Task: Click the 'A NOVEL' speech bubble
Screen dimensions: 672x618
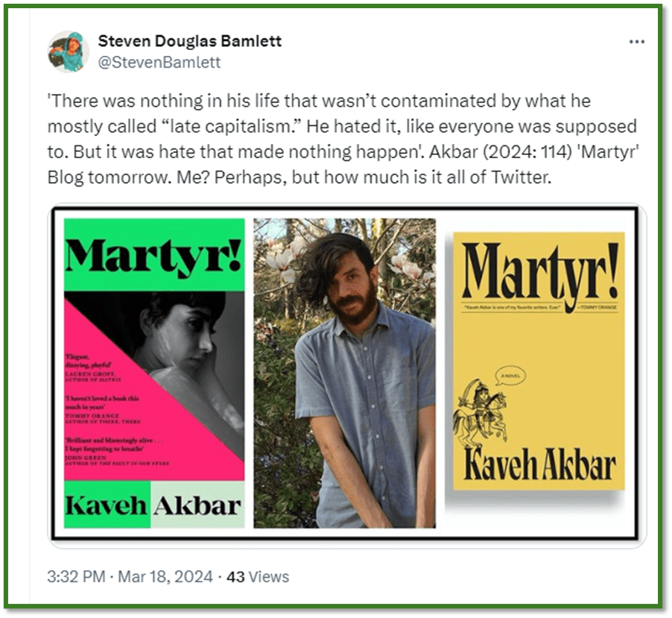Action: 510,376
